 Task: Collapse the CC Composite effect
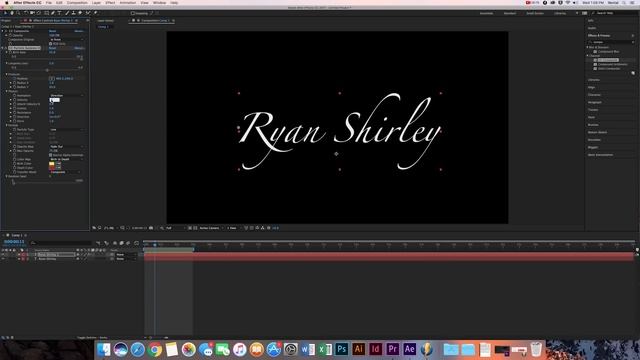(3, 31)
